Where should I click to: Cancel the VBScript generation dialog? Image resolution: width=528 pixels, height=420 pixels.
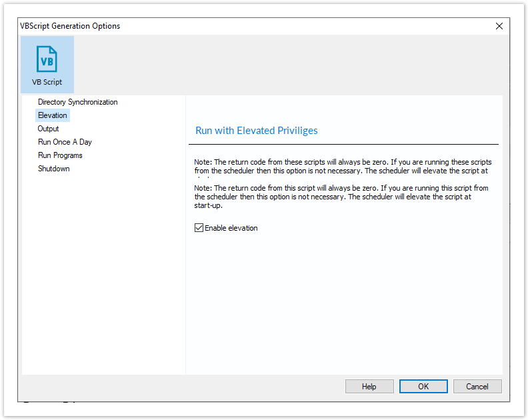[477, 387]
